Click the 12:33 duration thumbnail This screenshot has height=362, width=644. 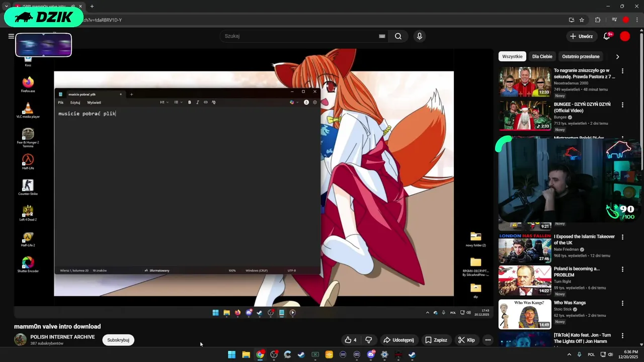525,81
